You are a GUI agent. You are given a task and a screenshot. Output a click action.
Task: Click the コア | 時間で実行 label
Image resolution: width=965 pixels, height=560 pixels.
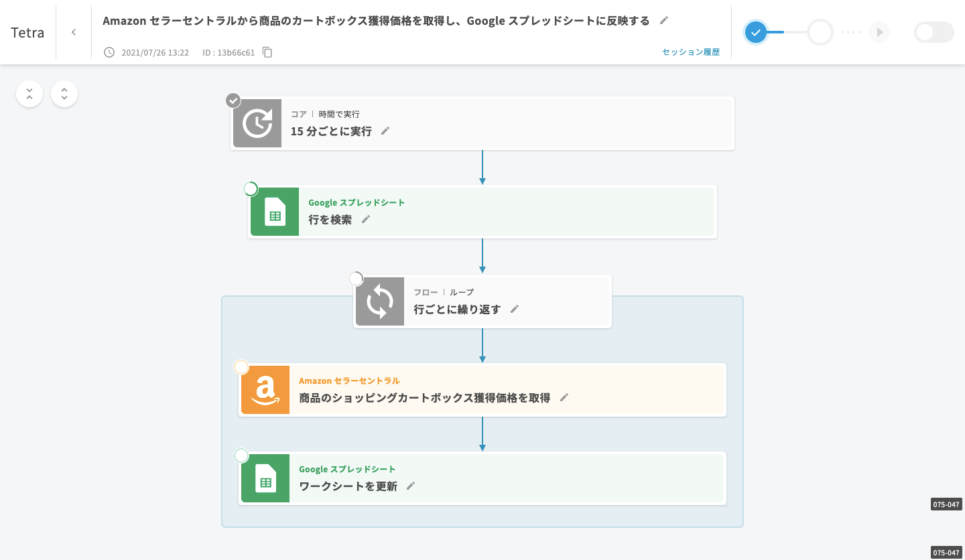click(x=325, y=114)
